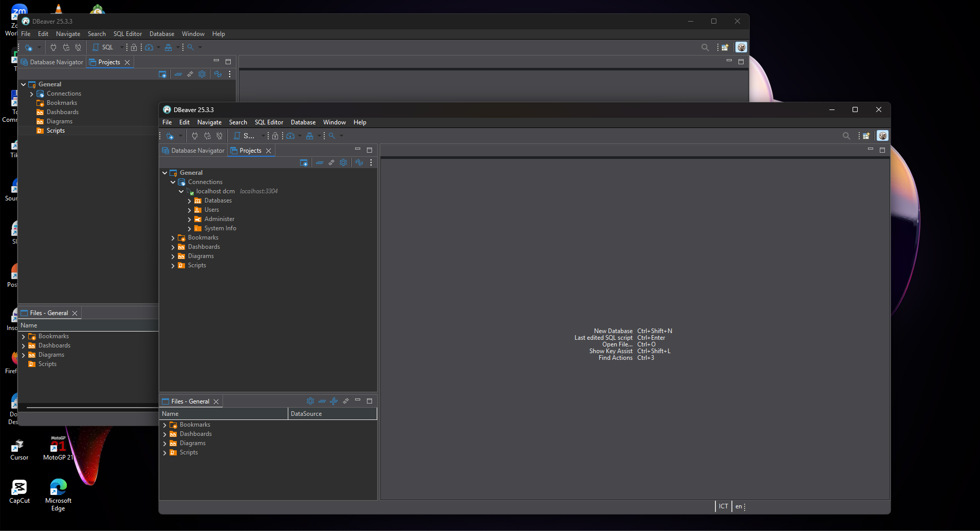Image resolution: width=980 pixels, height=531 pixels.
Task: Toggle Link with Editor arrows in Projects panel
Action: tap(331, 163)
